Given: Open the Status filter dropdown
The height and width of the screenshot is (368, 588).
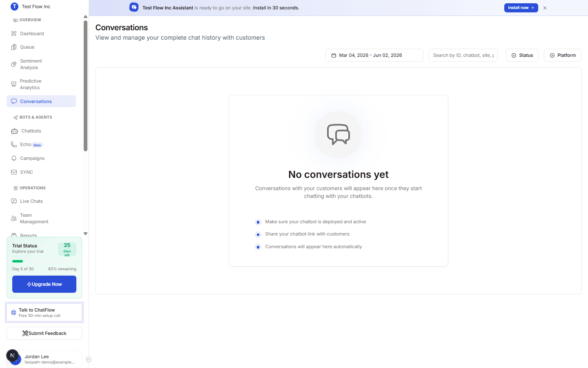Looking at the screenshot, I should coord(522,55).
